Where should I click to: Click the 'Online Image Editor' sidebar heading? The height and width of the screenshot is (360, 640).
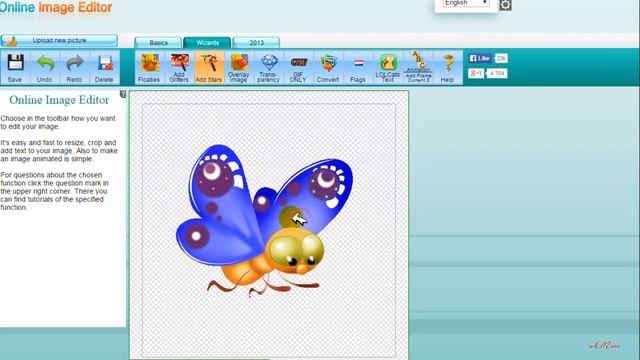pos(59,100)
